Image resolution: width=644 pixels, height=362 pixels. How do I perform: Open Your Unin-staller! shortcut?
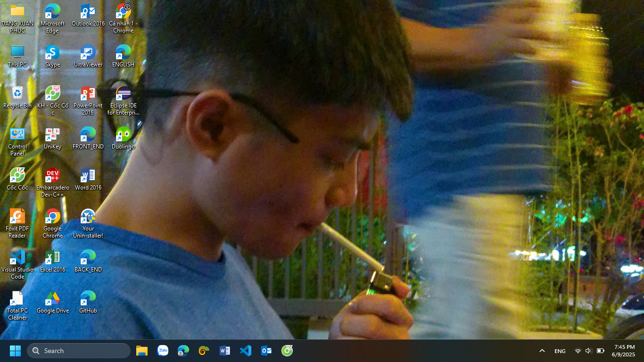88,224
